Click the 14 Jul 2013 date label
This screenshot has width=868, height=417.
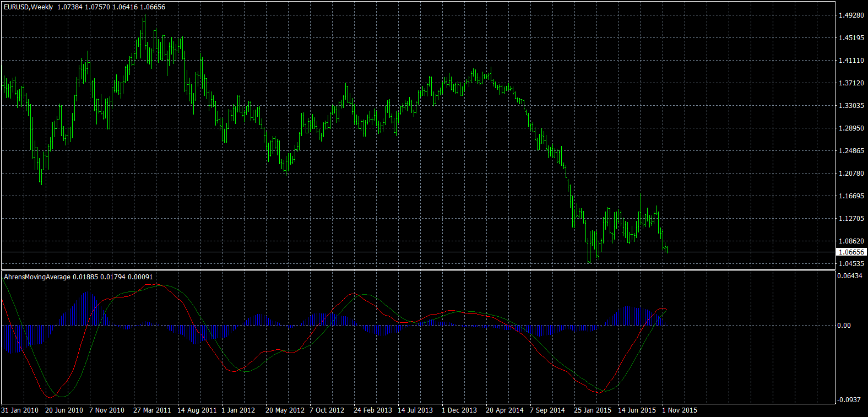tap(415, 410)
